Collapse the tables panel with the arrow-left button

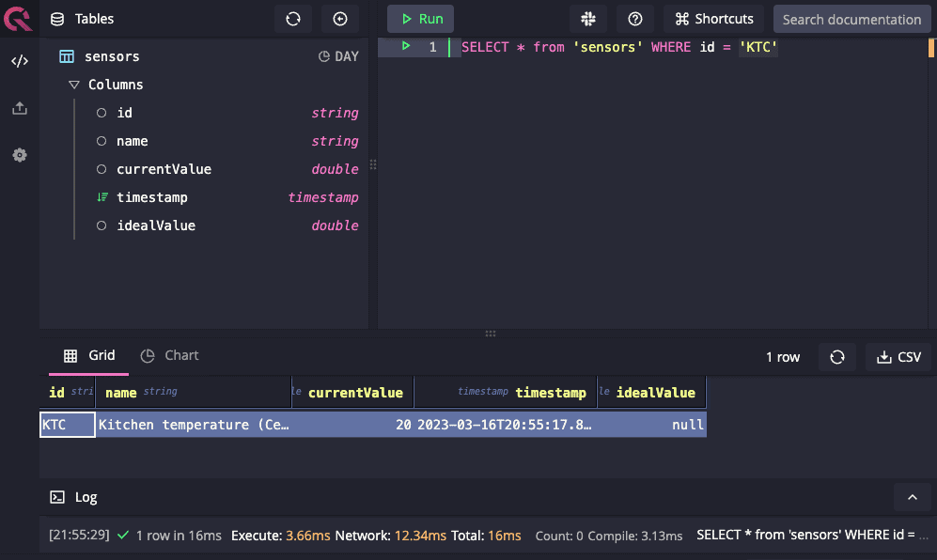point(340,19)
